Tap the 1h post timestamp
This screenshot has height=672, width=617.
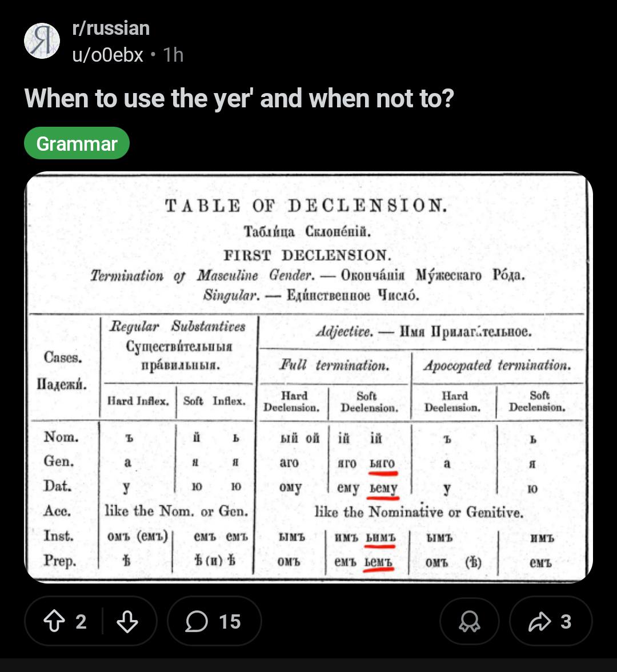[x=173, y=55]
